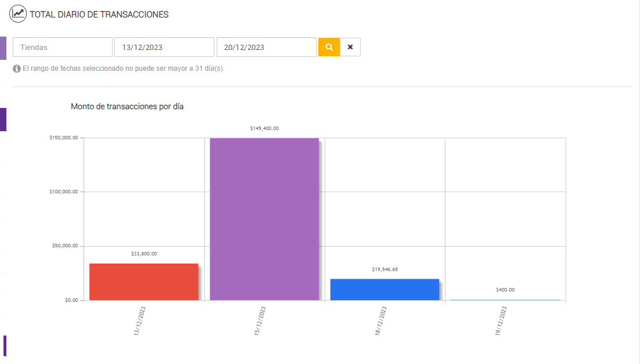Click the end date field 20/12/2023
Image resolution: width=640 pixels, height=364 pixels.
[266, 47]
